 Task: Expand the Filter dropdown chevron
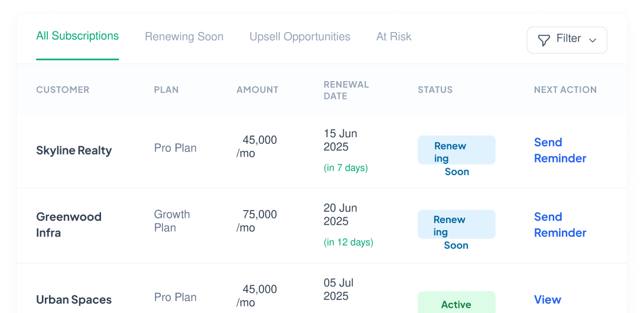[592, 40]
